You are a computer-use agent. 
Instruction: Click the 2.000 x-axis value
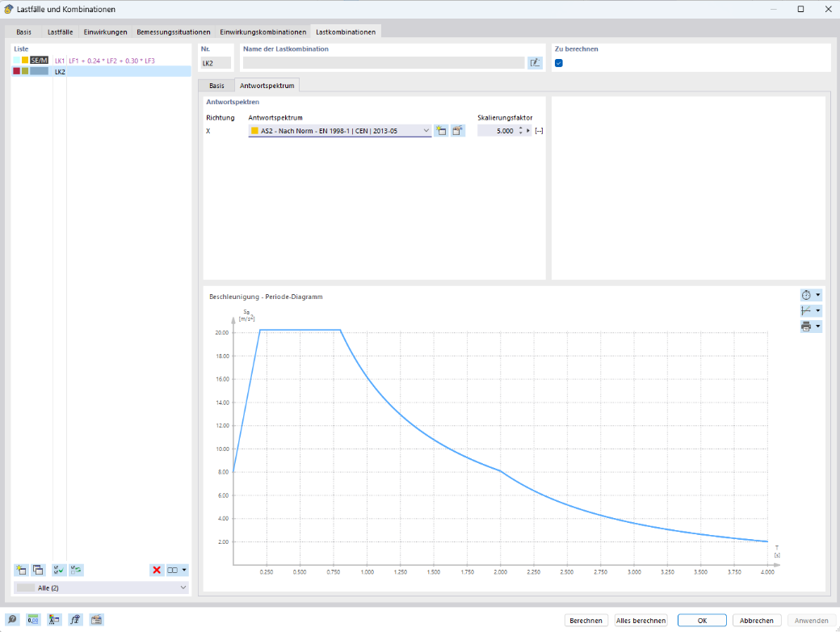pyautogui.click(x=500, y=572)
